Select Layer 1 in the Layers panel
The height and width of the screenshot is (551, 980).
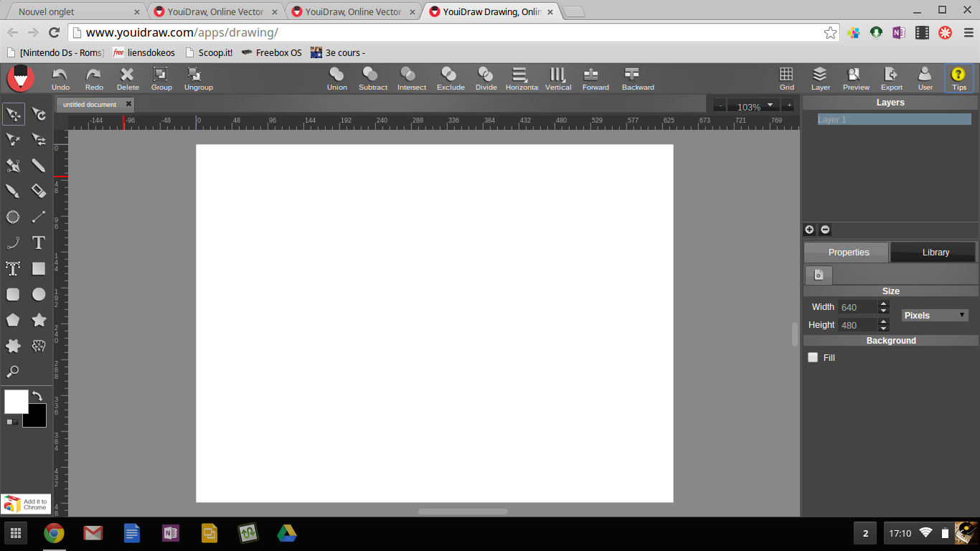coord(894,120)
